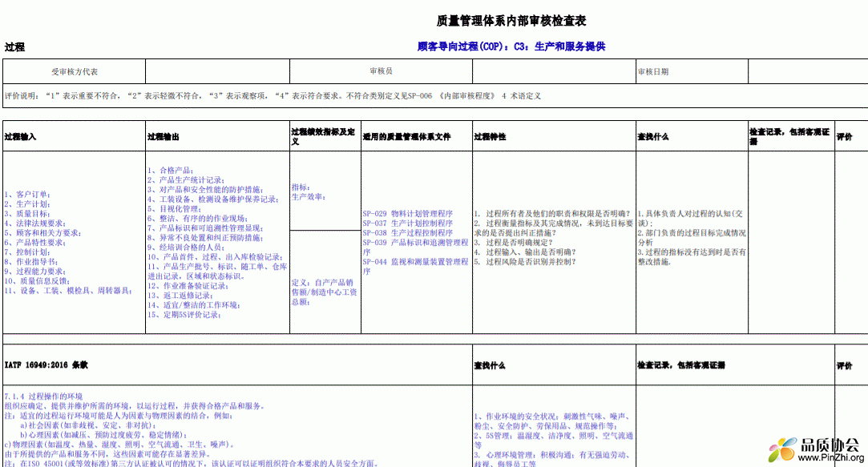Screen dimensions: 868x467
Task: Click document SP-029 物料计划管理程序
Action: click(x=407, y=214)
